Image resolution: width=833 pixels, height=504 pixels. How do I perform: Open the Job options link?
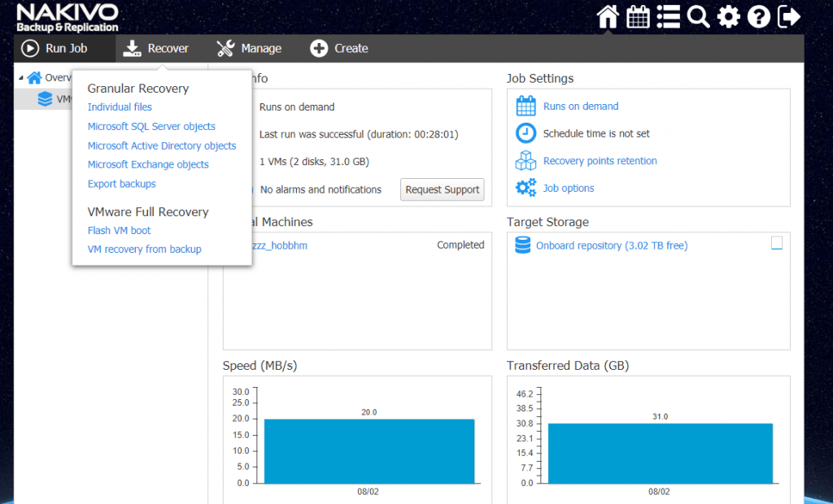(x=569, y=188)
